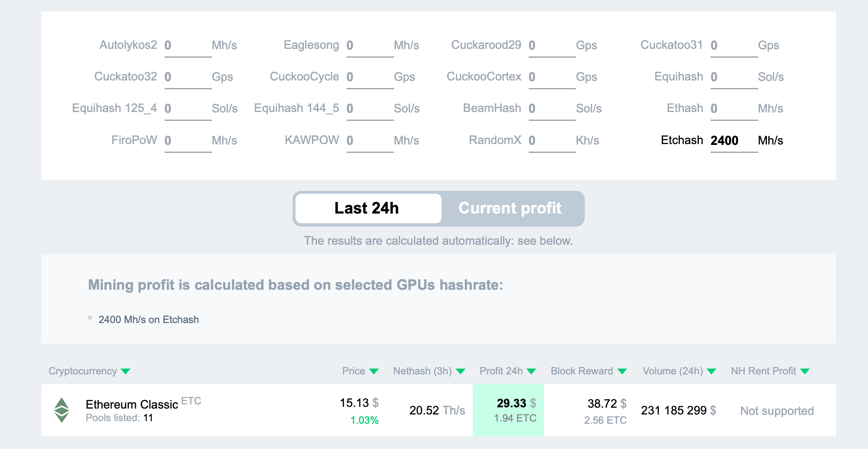Sort by Profit 24h arrow

coord(531,371)
